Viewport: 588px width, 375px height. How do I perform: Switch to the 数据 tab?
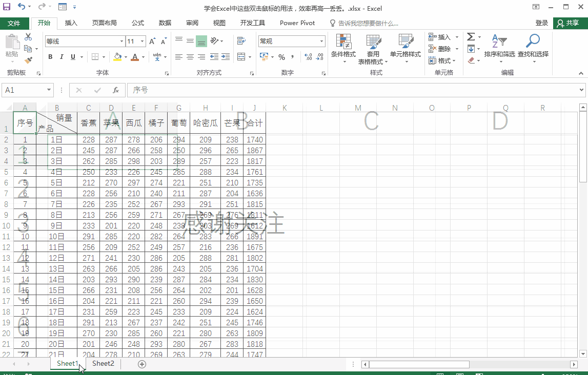click(165, 23)
